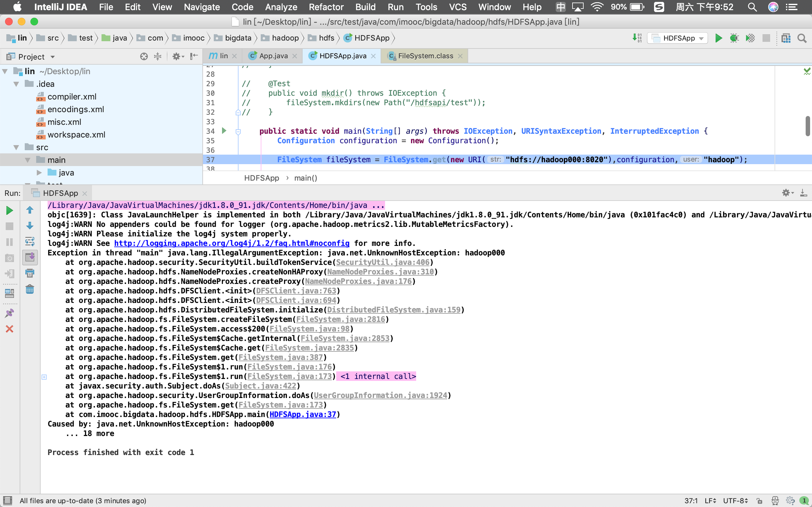Image resolution: width=812 pixels, height=507 pixels.
Task: Click the HDFSApp.java:37 stack trace link
Action: pyautogui.click(x=303, y=414)
